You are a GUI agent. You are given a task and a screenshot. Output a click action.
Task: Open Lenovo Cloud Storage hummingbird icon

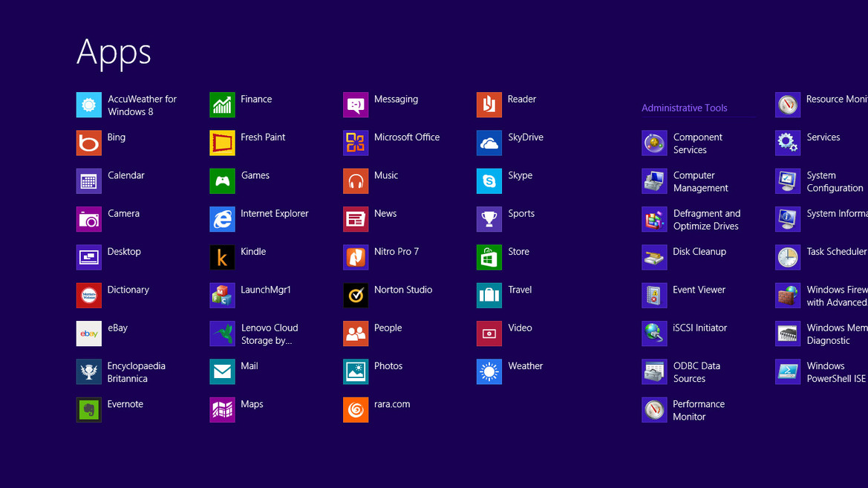tap(222, 334)
